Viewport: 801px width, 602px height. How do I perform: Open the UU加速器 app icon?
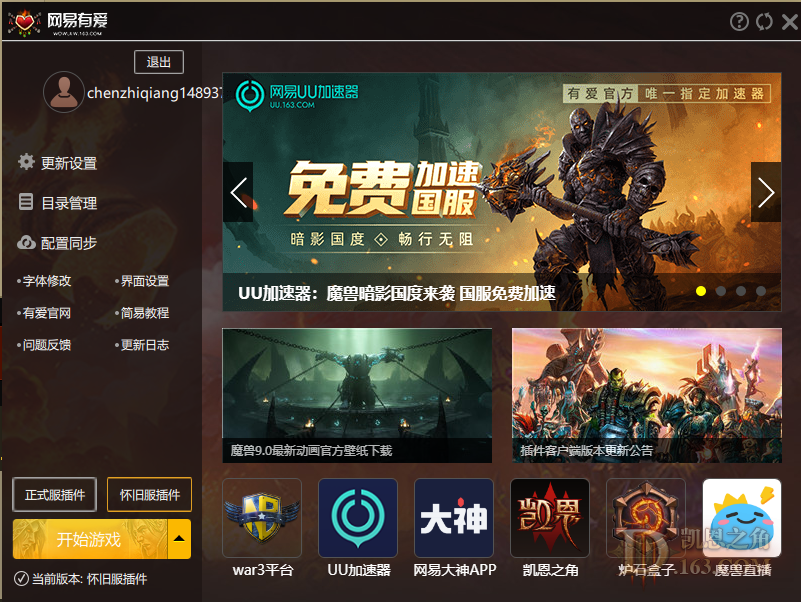point(358,518)
